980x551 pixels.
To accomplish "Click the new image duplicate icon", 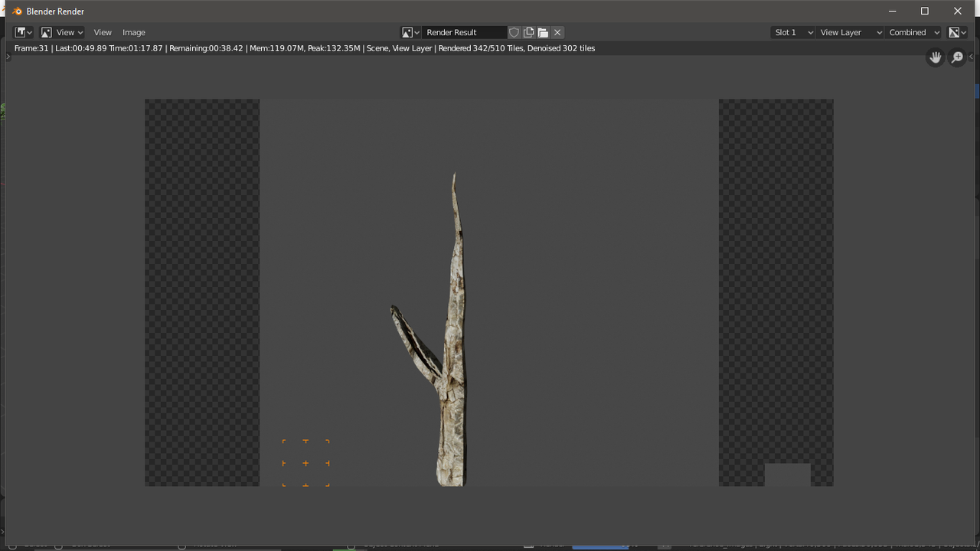I will 528,32.
